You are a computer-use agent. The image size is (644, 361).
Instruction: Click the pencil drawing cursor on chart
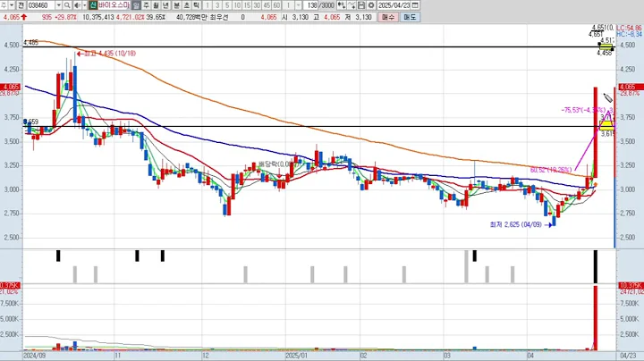point(608,97)
